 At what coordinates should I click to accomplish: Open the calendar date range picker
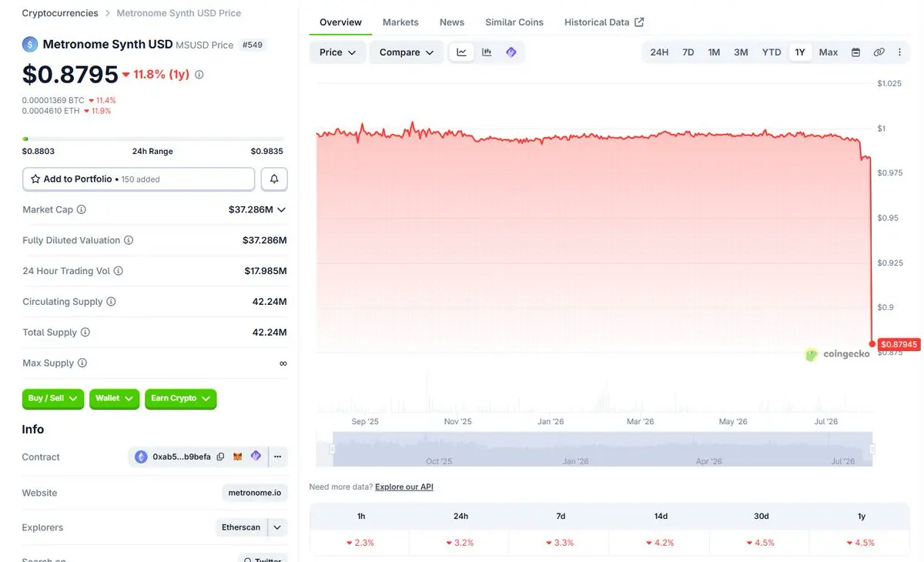tap(855, 52)
